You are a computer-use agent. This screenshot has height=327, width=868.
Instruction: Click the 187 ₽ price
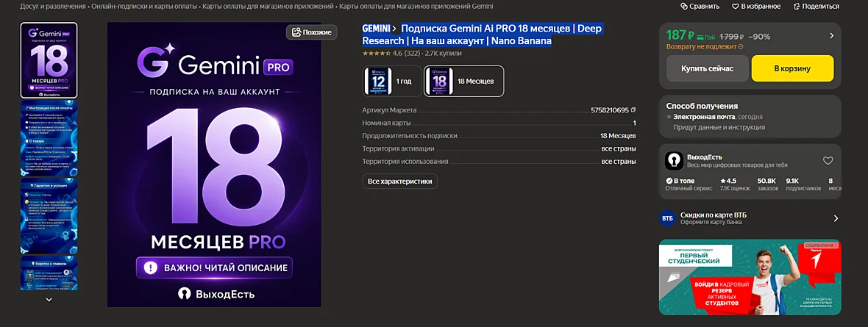click(679, 35)
